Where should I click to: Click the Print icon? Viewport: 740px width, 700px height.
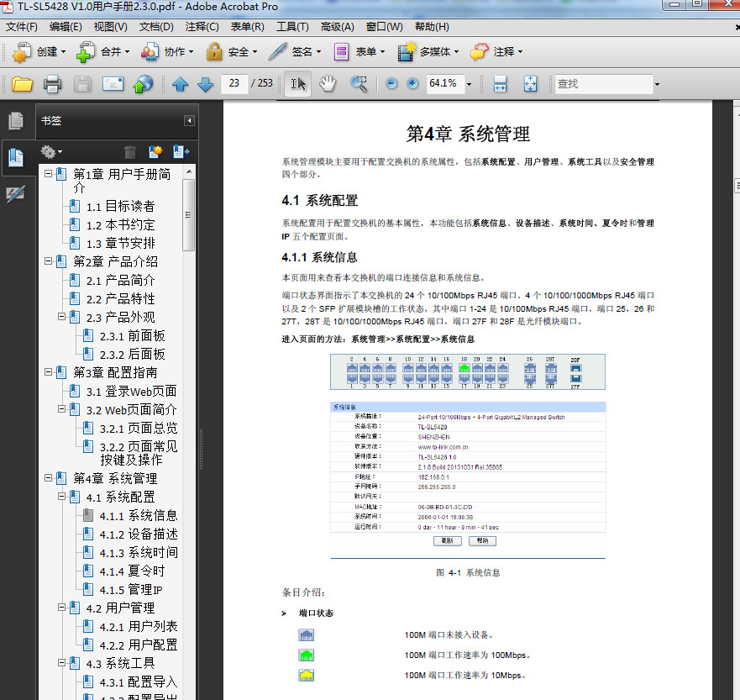52,84
